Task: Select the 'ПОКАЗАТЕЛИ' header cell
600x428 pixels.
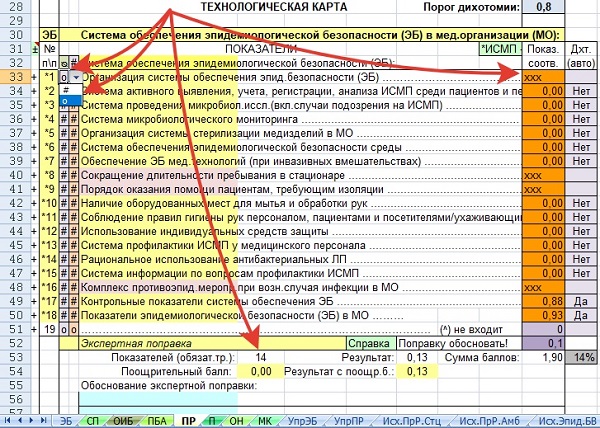Action: [x=261, y=49]
